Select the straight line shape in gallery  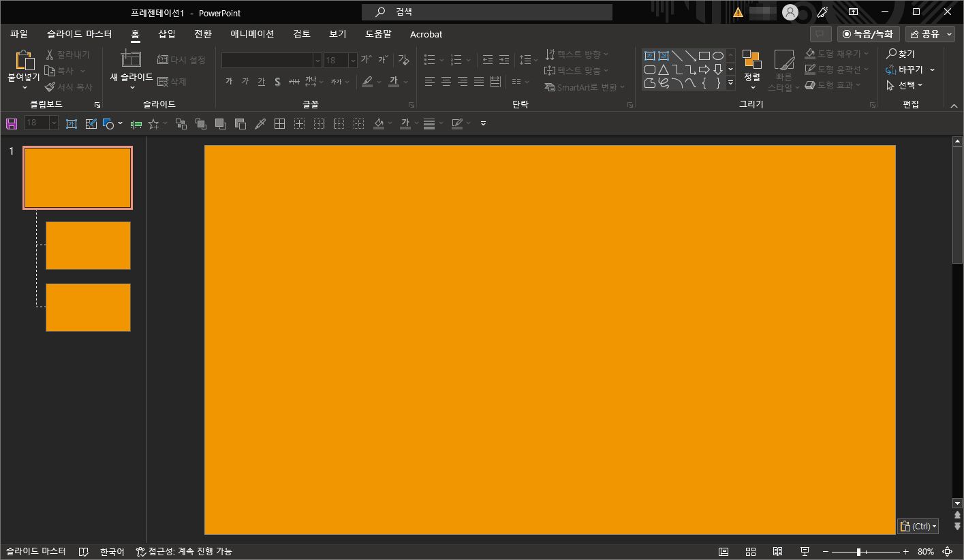(677, 56)
